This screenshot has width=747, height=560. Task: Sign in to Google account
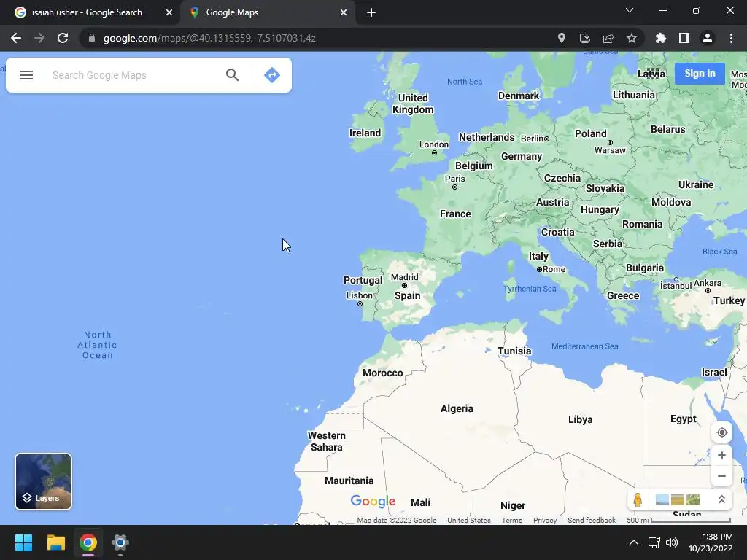700,74
